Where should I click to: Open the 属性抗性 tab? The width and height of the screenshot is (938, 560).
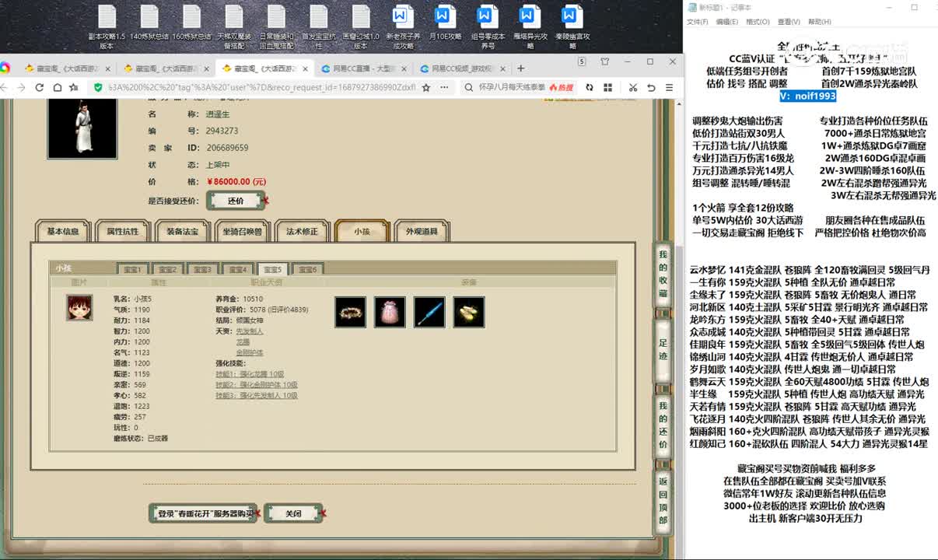(122, 231)
